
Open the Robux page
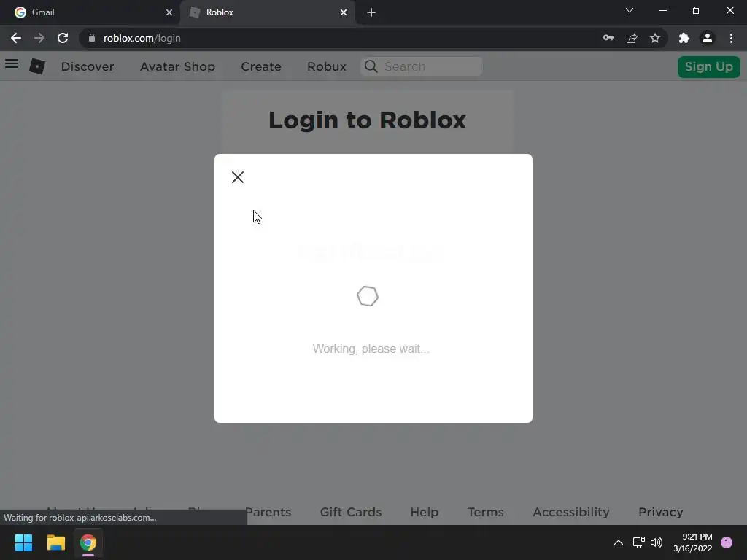(326, 66)
